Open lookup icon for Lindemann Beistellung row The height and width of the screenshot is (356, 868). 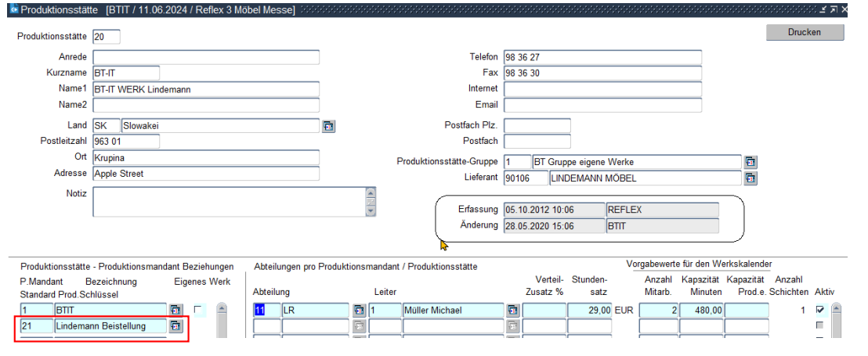pyautogui.click(x=175, y=325)
